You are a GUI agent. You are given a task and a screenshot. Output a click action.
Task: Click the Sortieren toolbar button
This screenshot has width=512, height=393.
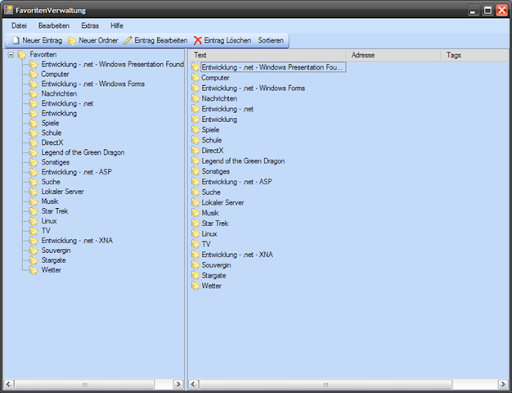click(271, 40)
